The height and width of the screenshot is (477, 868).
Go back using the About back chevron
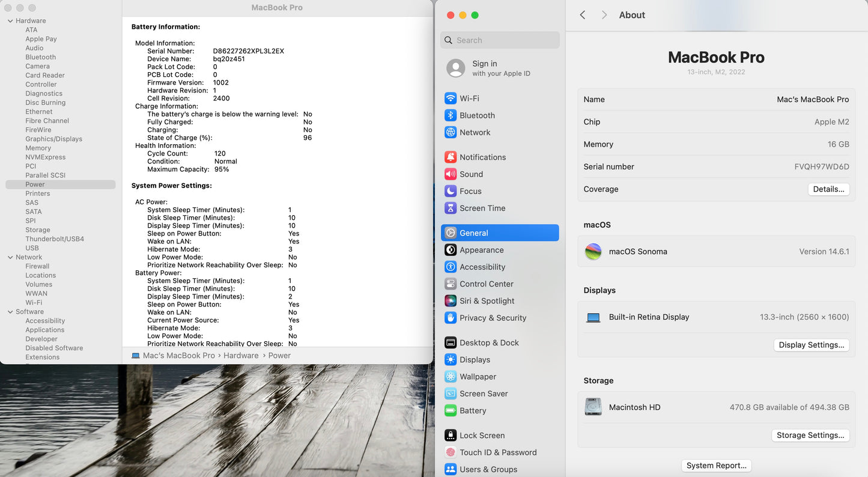583,15
